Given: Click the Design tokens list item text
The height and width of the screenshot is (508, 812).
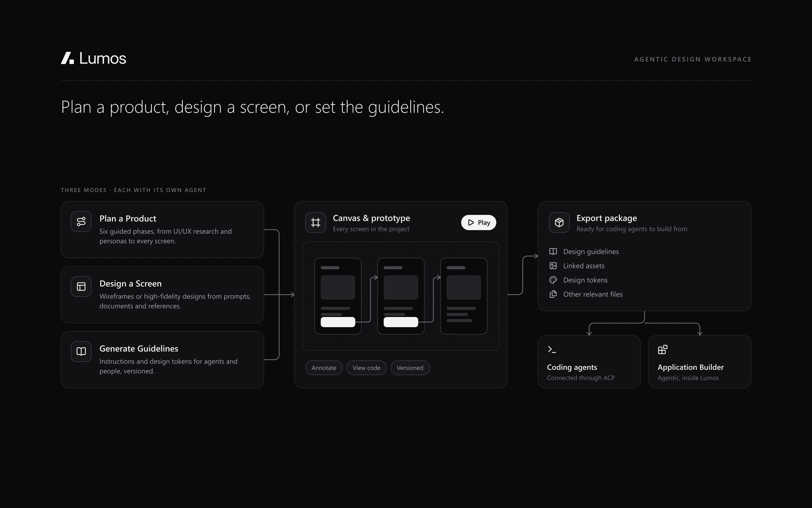Looking at the screenshot, I should pyautogui.click(x=585, y=280).
